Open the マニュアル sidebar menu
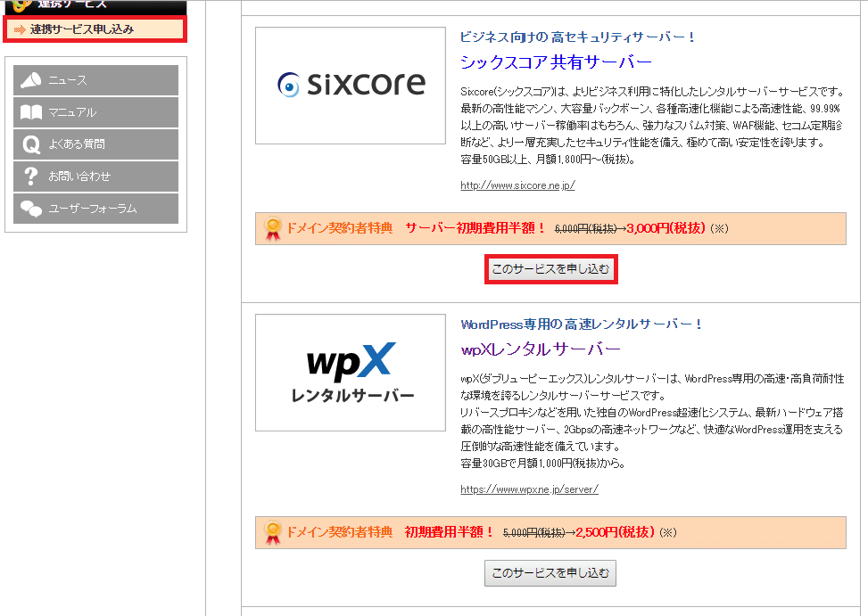The width and height of the screenshot is (868, 616). (x=95, y=112)
